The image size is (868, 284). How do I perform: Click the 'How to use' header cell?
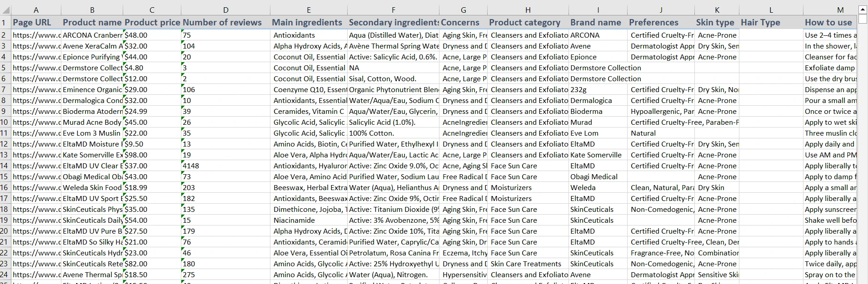click(x=830, y=22)
